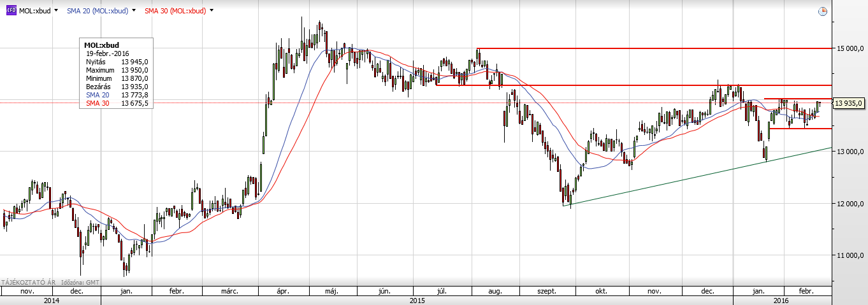Click the purple CFD instrument icon

11,11
